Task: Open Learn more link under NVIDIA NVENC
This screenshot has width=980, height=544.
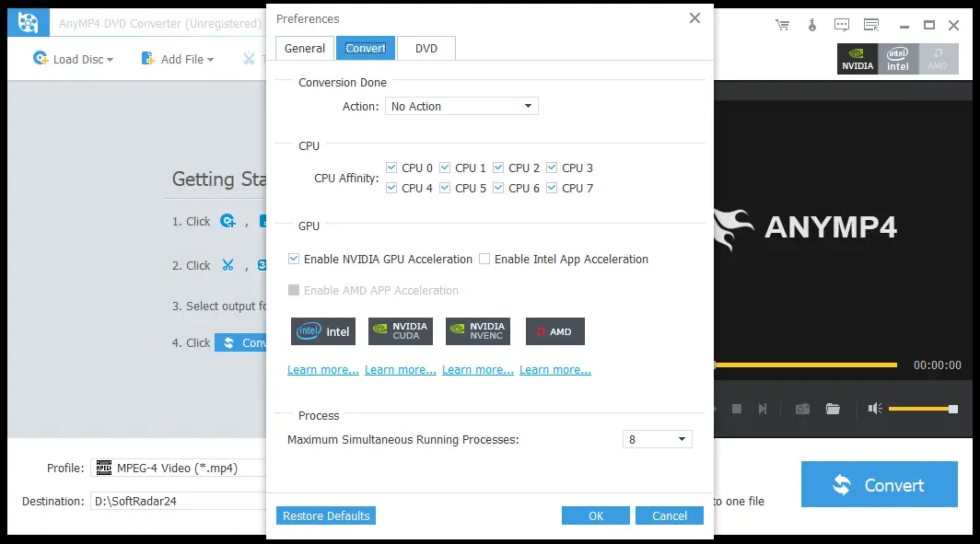Action: pos(478,370)
